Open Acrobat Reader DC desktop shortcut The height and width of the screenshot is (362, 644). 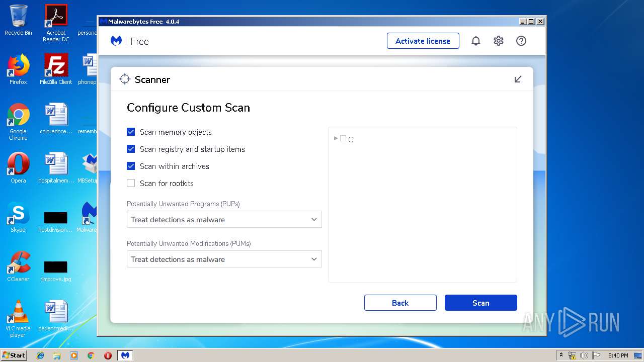pos(56,23)
